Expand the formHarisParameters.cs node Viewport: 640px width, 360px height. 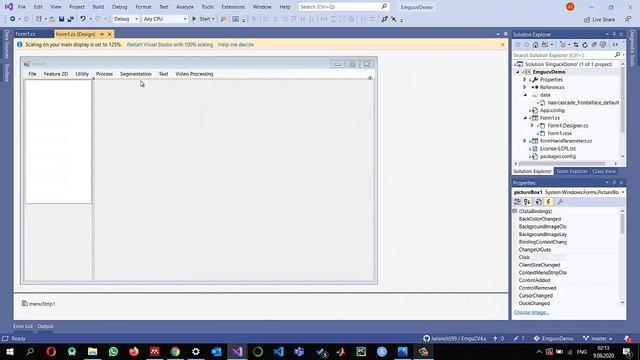pos(525,141)
